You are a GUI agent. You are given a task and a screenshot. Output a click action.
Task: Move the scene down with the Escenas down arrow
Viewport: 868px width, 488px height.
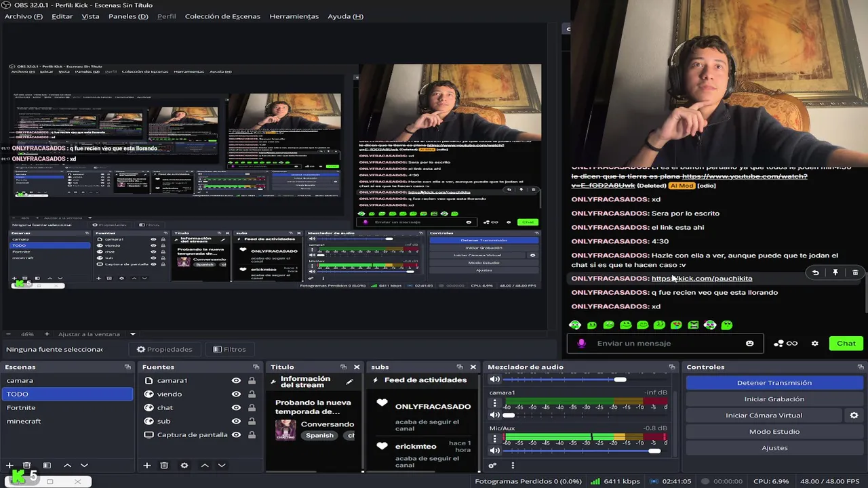click(84, 466)
